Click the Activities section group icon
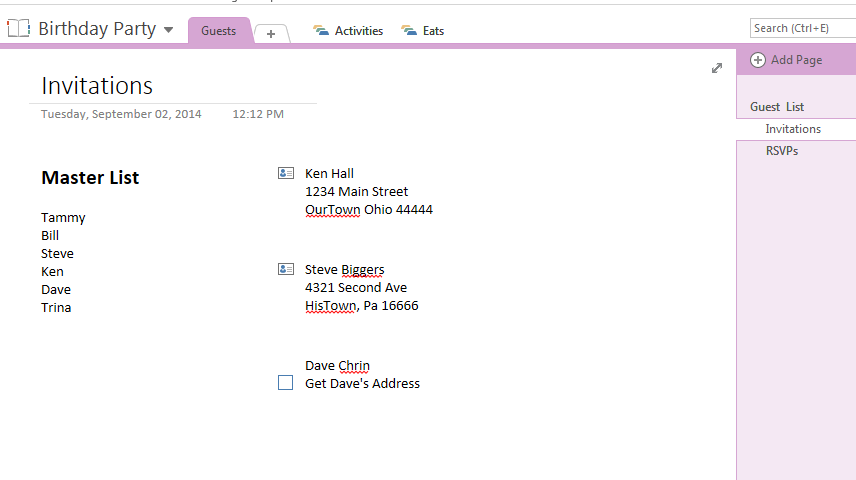The image size is (856, 480). tap(321, 31)
